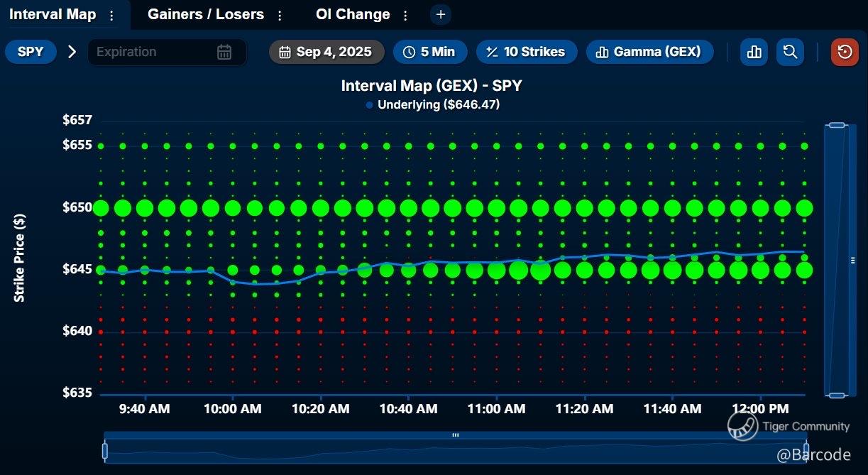Click the right handle of time range slider
The height and width of the screenshot is (475, 868).
click(806, 450)
